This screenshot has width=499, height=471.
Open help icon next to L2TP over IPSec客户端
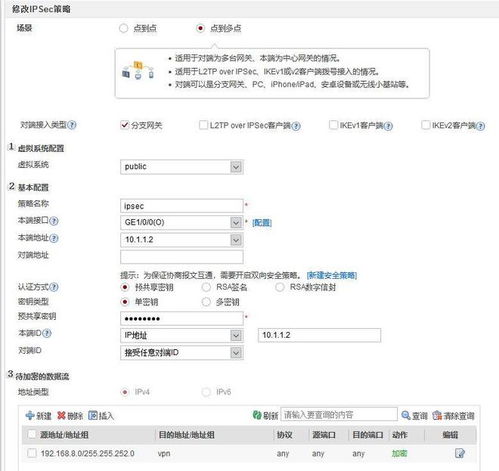click(x=296, y=126)
